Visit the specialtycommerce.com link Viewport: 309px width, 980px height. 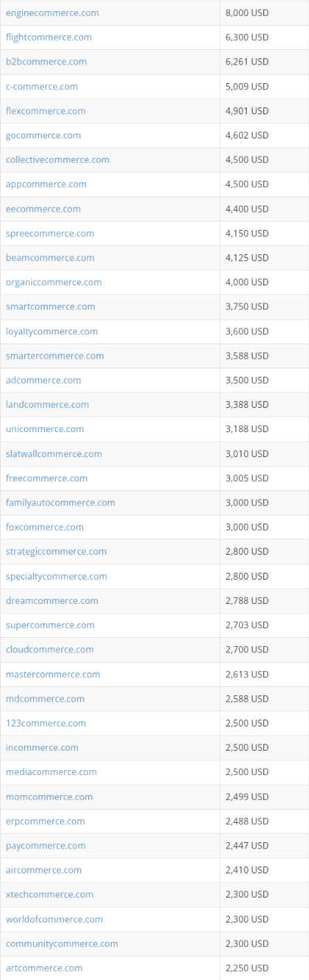click(56, 576)
